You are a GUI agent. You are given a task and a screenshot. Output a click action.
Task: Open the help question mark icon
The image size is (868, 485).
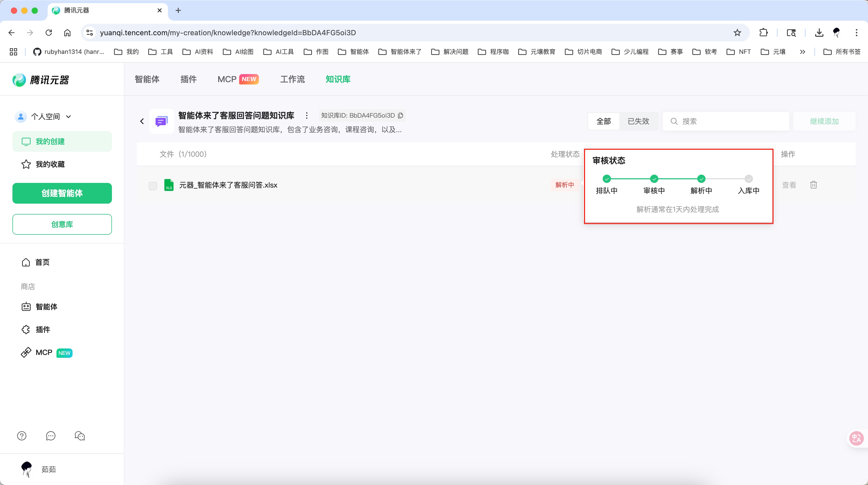point(21,436)
